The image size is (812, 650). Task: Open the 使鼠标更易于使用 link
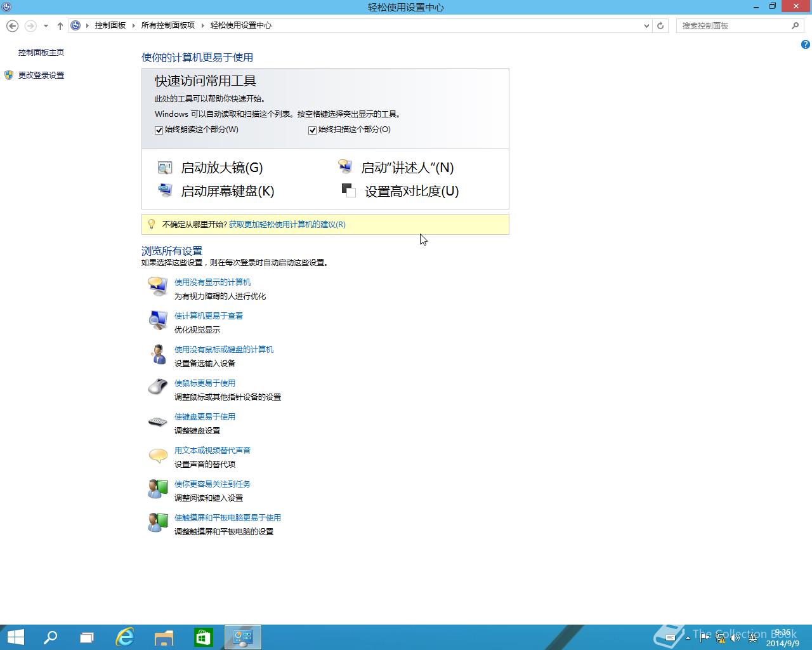coord(205,383)
